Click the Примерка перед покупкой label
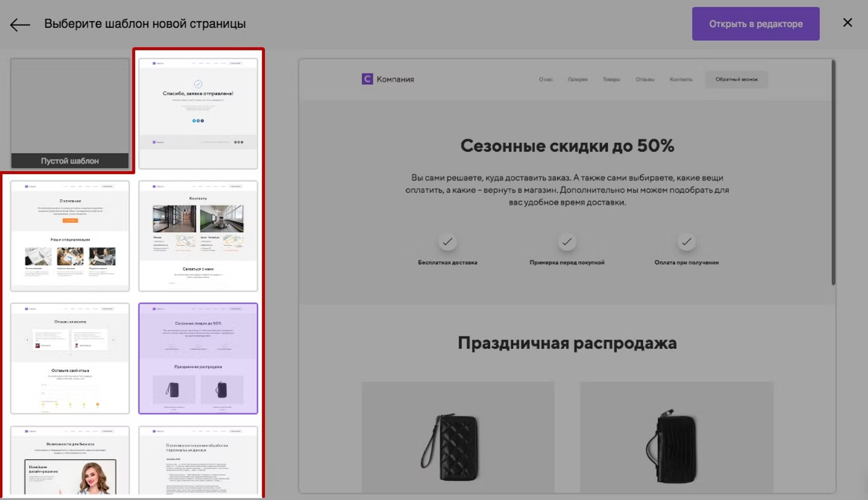The image size is (868, 500). pos(567,262)
